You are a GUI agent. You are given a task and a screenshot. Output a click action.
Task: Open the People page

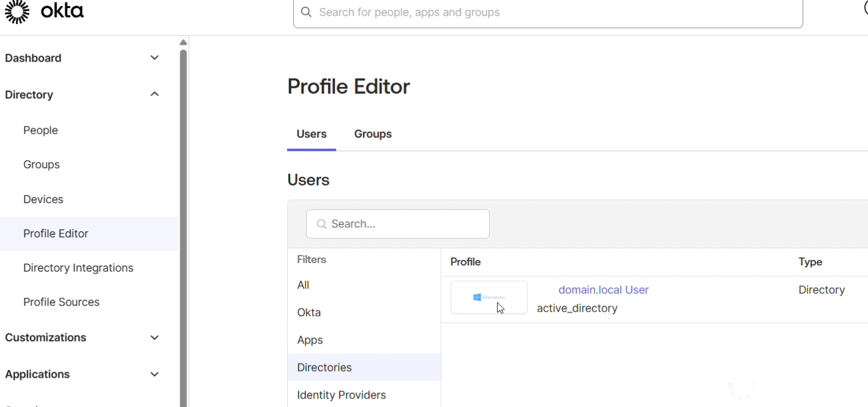tap(40, 130)
